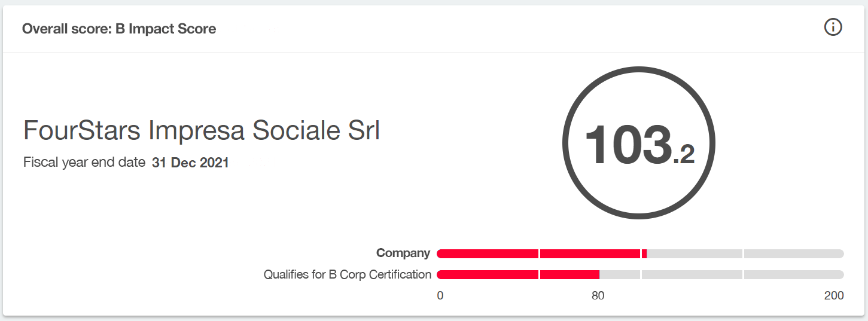Click first red segment of the Qualifies bar
Image resolution: width=868 pixels, height=321 pixels.
pos(488,274)
